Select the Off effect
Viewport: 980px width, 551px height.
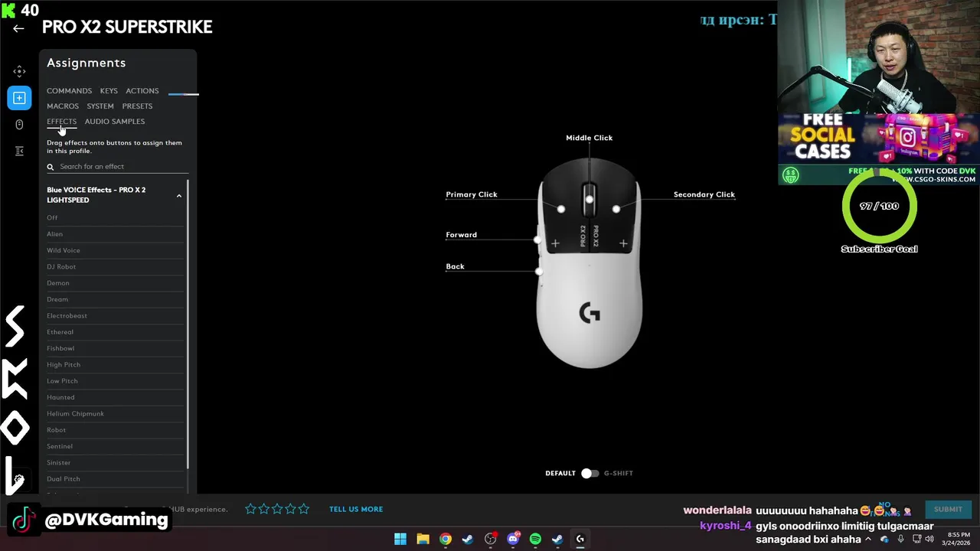[115, 218]
